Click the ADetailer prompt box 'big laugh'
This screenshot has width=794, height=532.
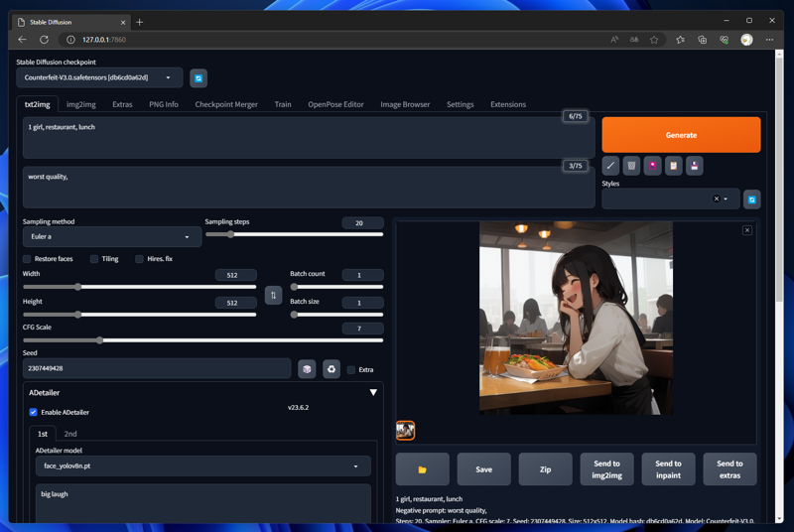click(x=203, y=503)
